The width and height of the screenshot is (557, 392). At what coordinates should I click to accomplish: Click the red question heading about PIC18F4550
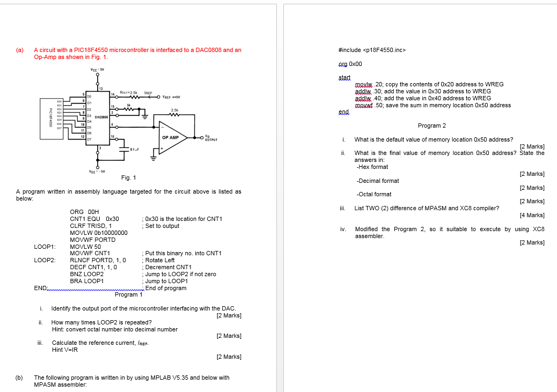click(x=128, y=54)
